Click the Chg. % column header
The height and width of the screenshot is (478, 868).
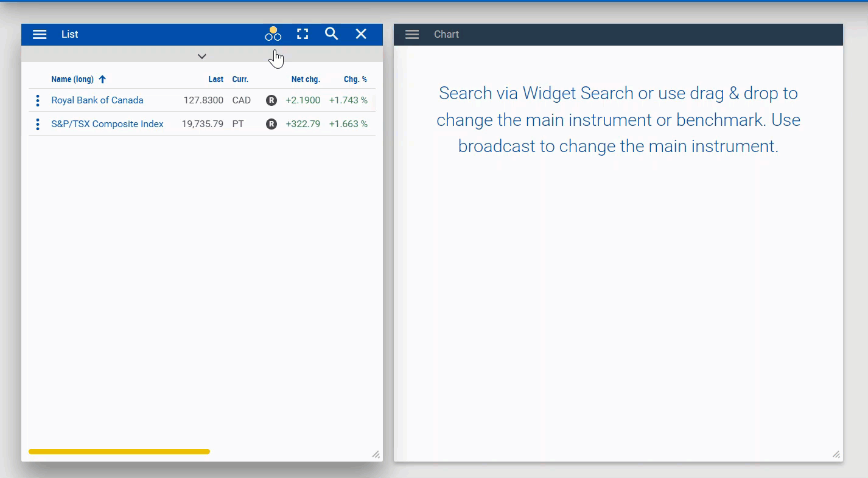355,79
